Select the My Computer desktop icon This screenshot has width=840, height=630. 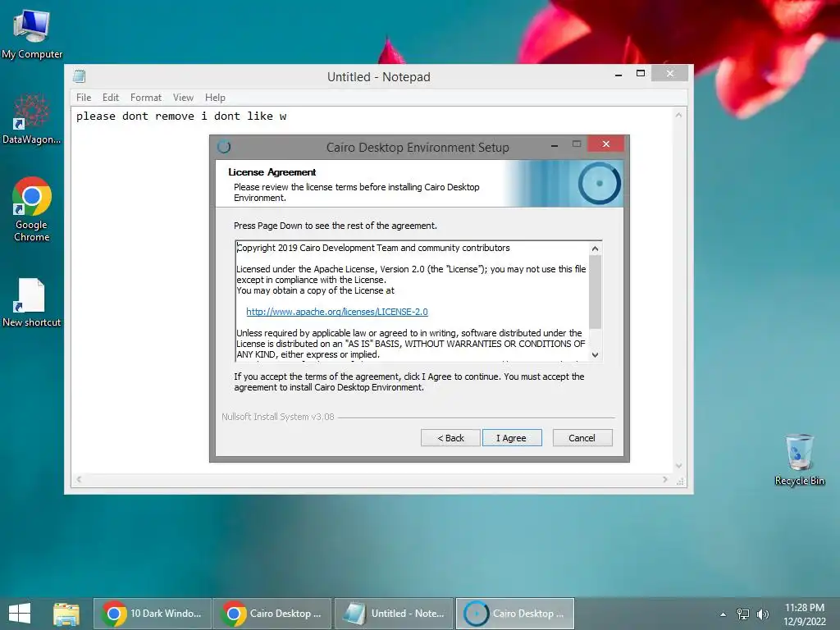[x=32, y=34]
